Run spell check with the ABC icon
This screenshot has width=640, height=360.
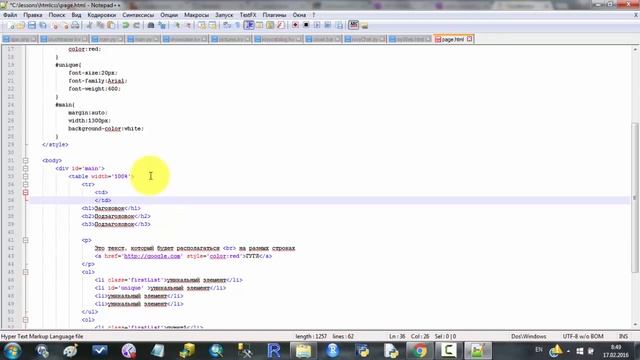tap(353, 25)
